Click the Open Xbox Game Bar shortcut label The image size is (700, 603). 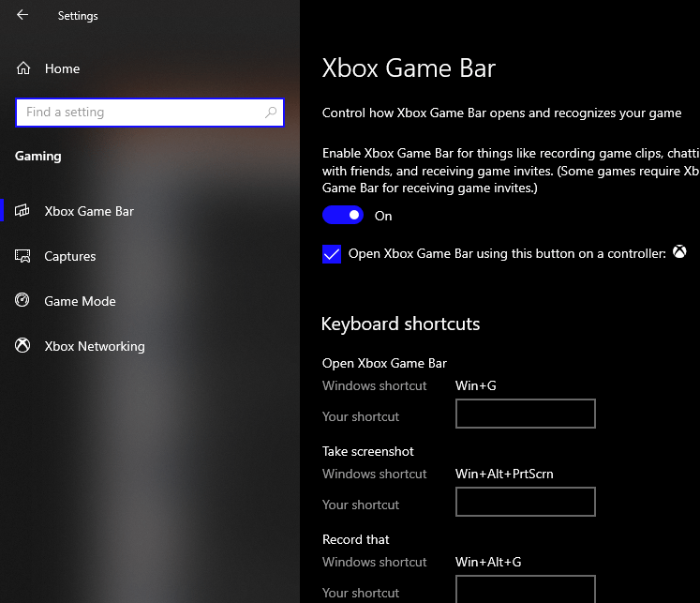click(384, 363)
